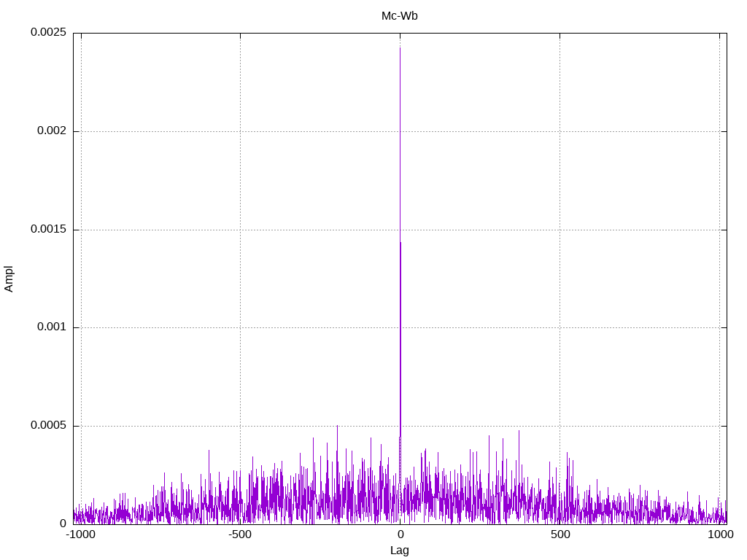Click the -500 x-axis tick label

pyautogui.click(x=239, y=534)
